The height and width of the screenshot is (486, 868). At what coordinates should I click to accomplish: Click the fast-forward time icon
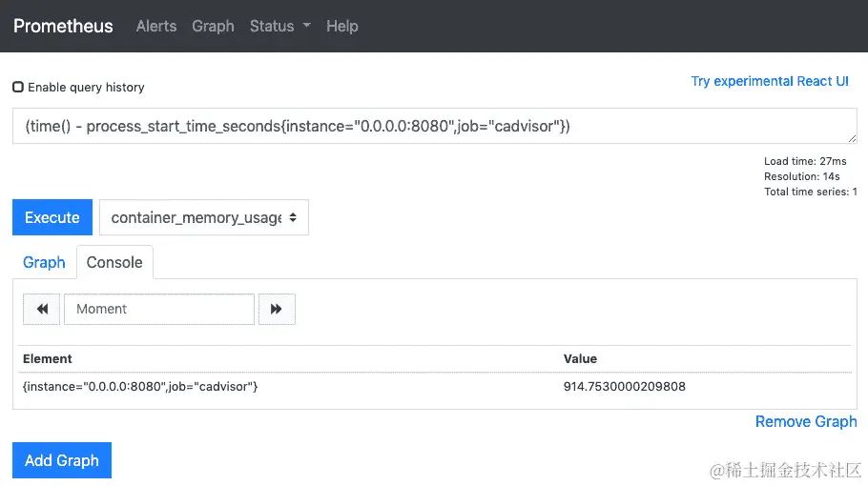tap(277, 309)
